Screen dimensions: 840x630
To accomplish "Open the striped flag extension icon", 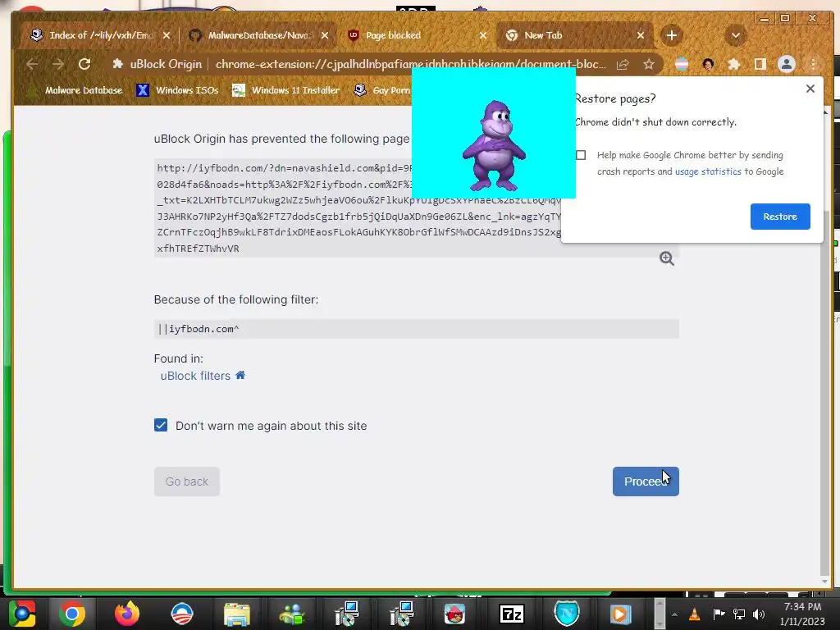I will pyautogui.click(x=682, y=65).
